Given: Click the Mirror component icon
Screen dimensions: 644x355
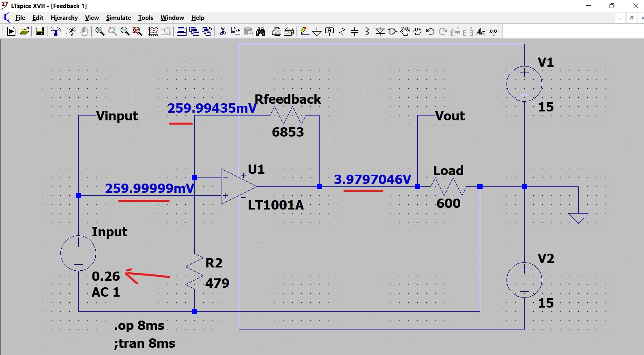Looking at the screenshot, I should tap(468, 32).
